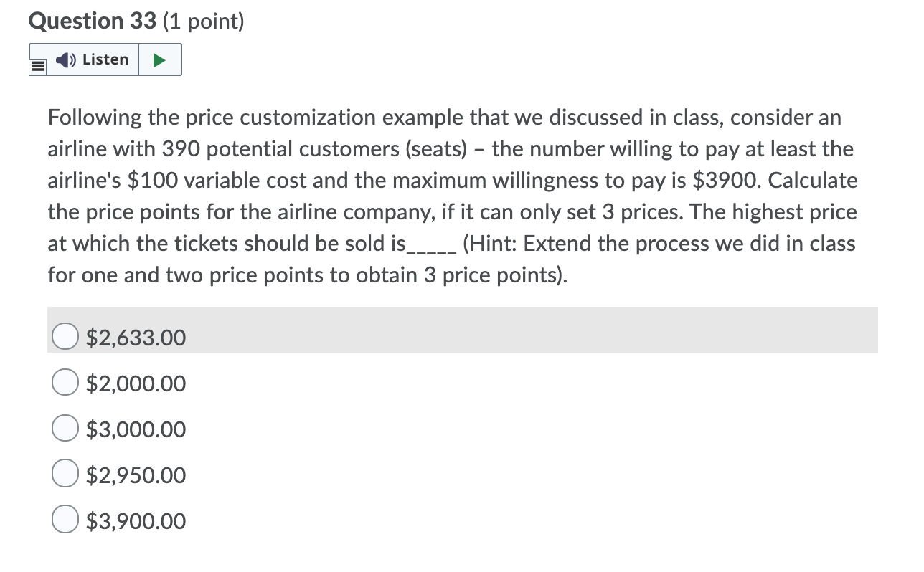
Task: Activate the playback arrow next to Listen
Action: [x=161, y=59]
